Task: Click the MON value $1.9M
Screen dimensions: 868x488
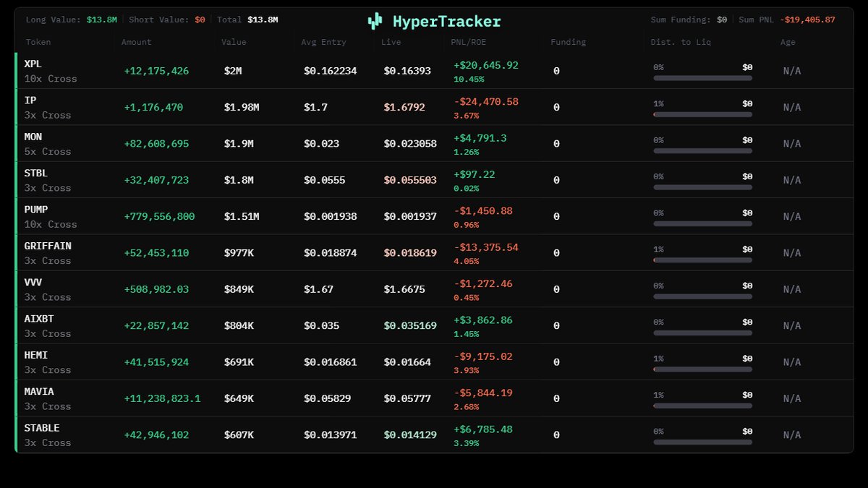Action: [239, 144]
